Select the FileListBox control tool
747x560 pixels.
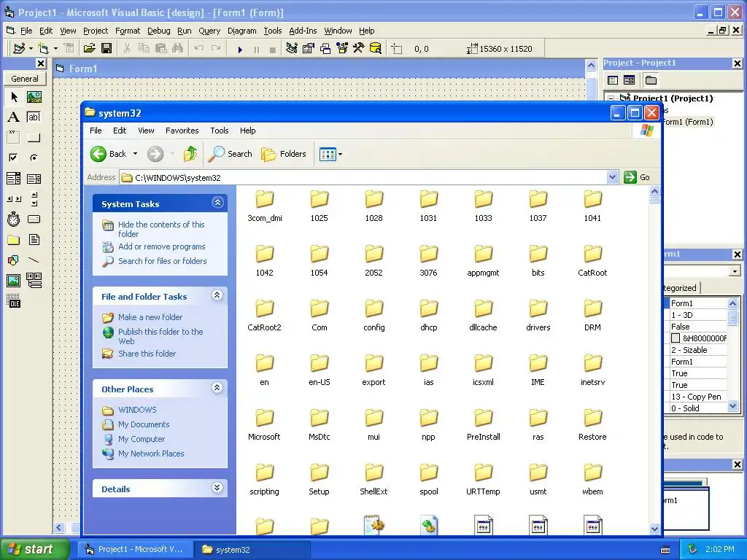coord(34,239)
